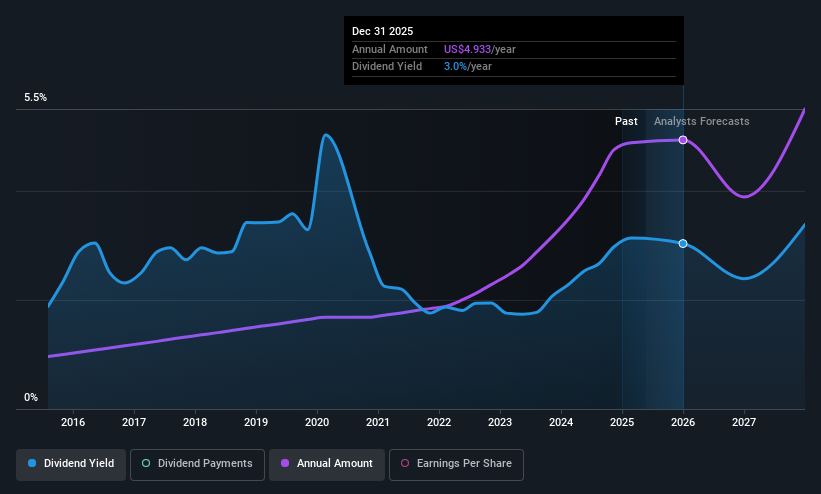The width and height of the screenshot is (821, 494).
Task: Click the US$4.933/year value in tooltip
Action: pos(480,49)
